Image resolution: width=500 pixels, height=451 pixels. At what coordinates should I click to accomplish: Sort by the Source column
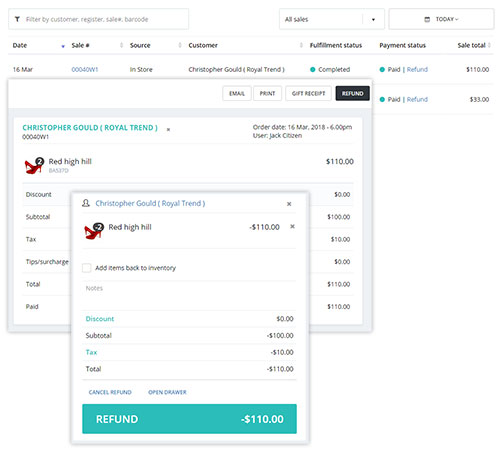click(140, 45)
